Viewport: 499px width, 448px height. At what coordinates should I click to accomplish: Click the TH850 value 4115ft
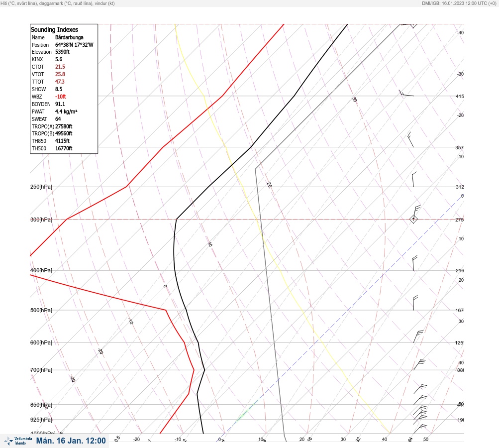point(62,141)
